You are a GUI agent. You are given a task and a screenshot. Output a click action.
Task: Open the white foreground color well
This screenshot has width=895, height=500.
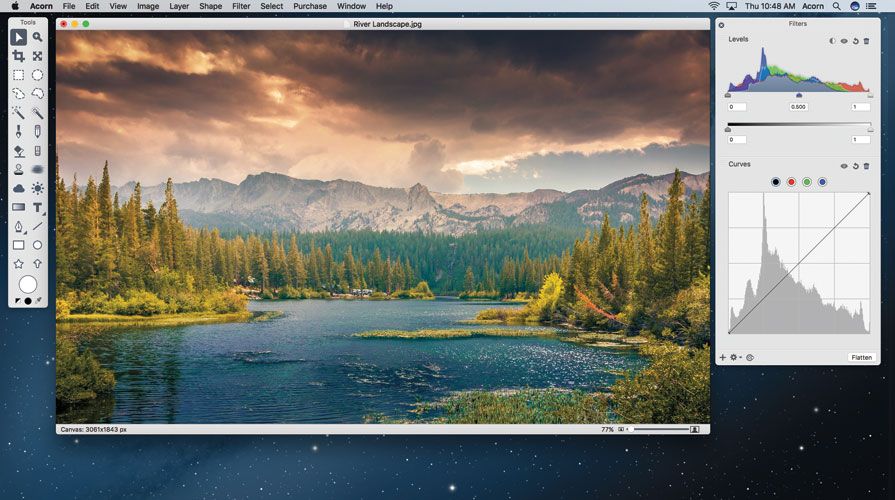(x=27, y=284)
